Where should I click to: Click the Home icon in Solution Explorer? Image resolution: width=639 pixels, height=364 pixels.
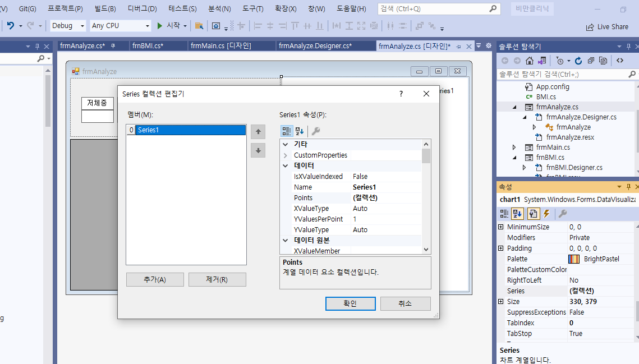pos(530,61)
